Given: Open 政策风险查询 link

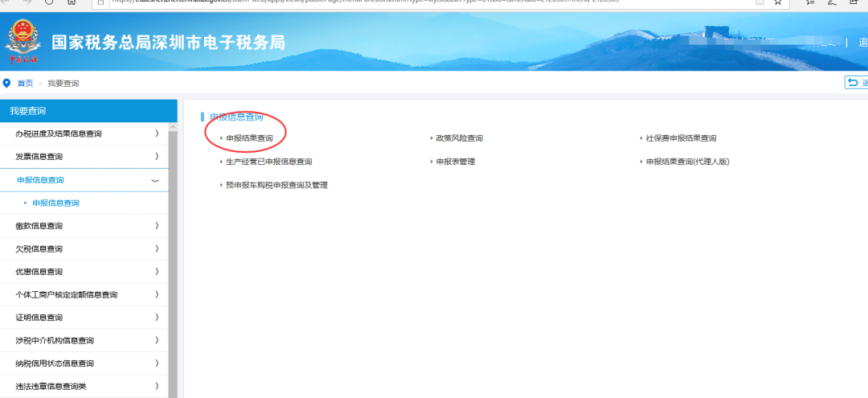Looking at the screenshot, I should point(460,138).
